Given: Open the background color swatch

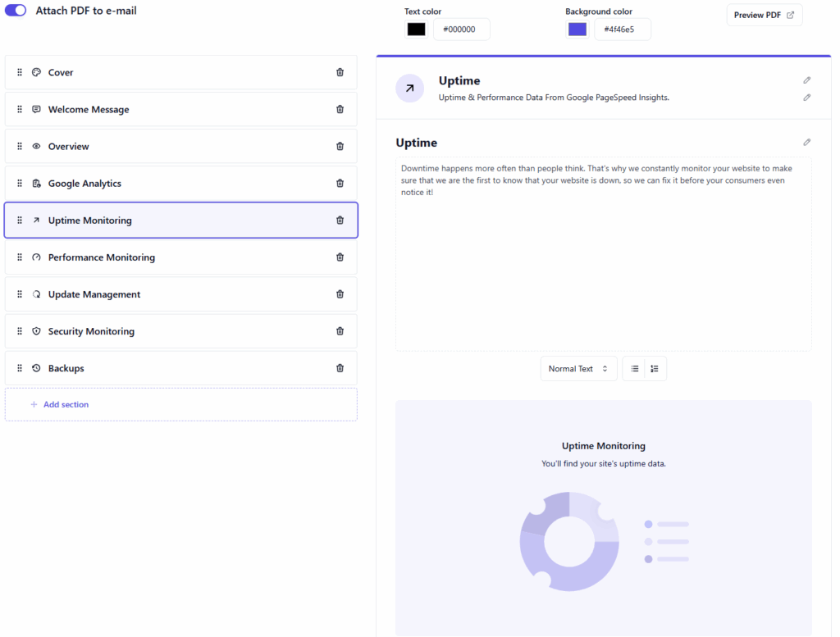Looking at the screenshot, I should coord(577,30).
